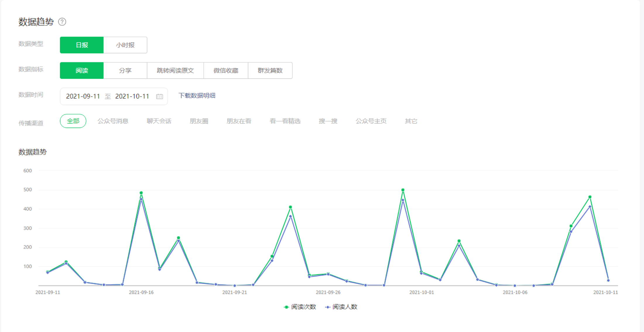Click the green peak point near 2021-09-24
This screenshot has height=332, width=644.
290,207
